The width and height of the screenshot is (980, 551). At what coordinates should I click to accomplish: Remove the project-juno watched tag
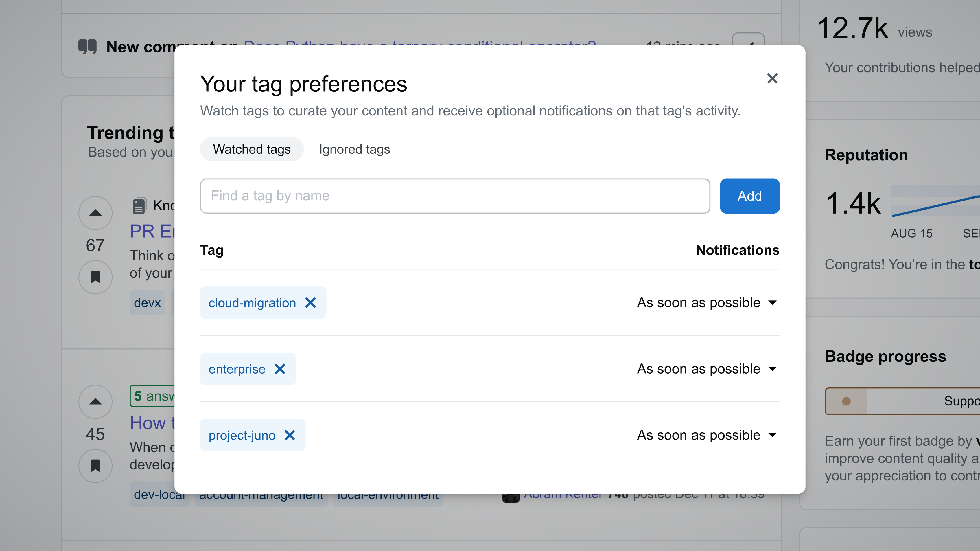pos(290,435)
